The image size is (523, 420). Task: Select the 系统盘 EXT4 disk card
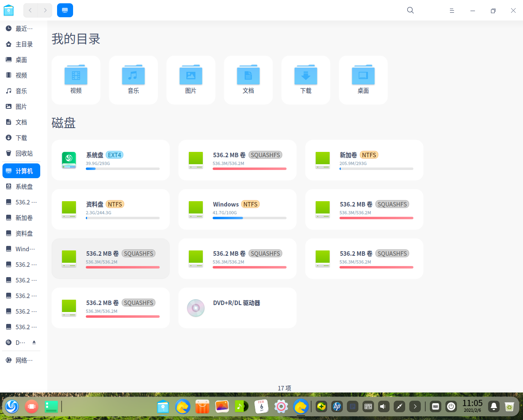click(x=110, y=160)
